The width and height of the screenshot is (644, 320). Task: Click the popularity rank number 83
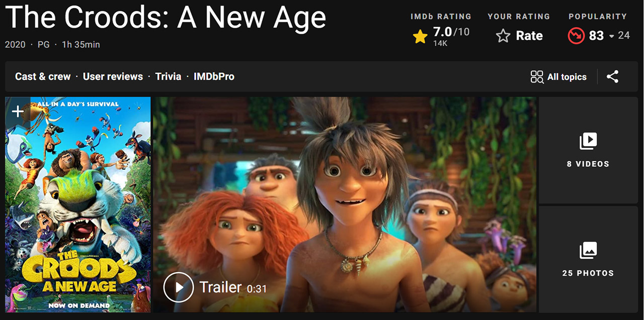click(596, 36)
